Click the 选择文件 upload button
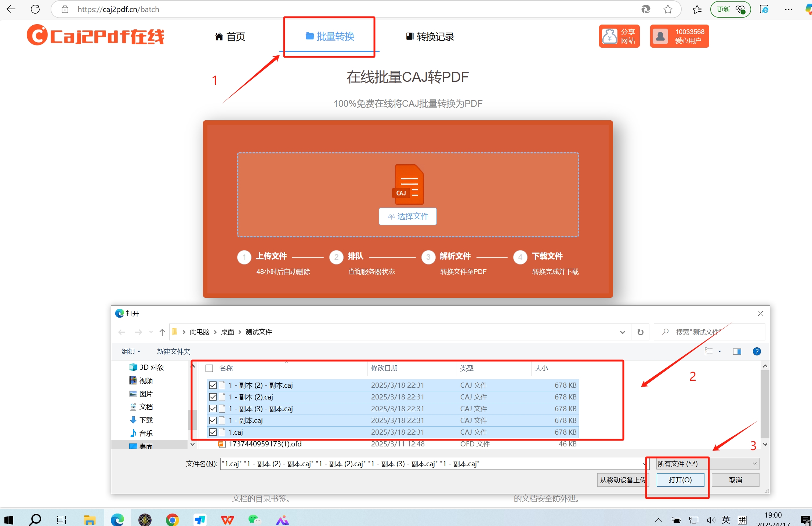The width and height of the screenshot is (812, 526). [408, 216]
